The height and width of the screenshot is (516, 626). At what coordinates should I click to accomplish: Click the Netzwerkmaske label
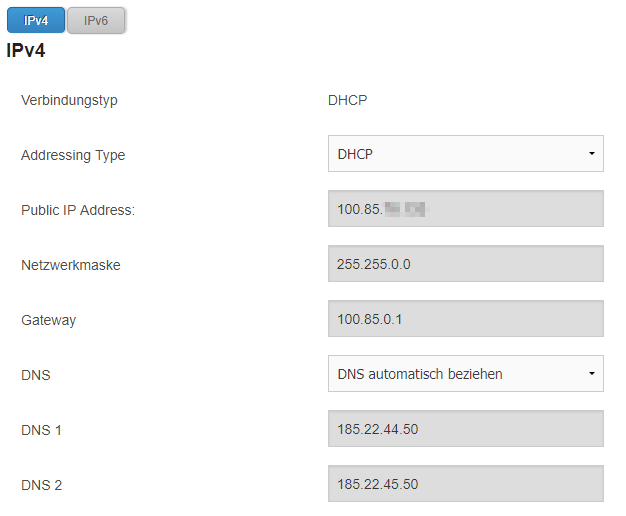pyautogui.click(x=71, y=265)
